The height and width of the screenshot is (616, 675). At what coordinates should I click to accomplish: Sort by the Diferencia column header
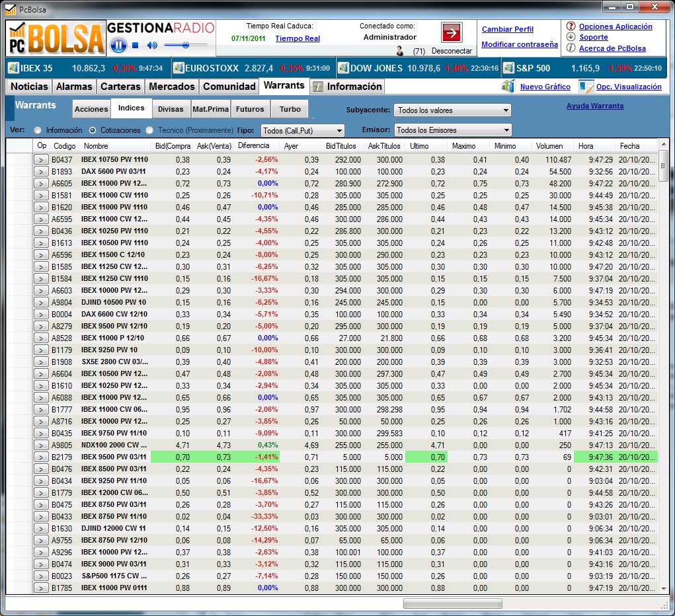point(257,145)
